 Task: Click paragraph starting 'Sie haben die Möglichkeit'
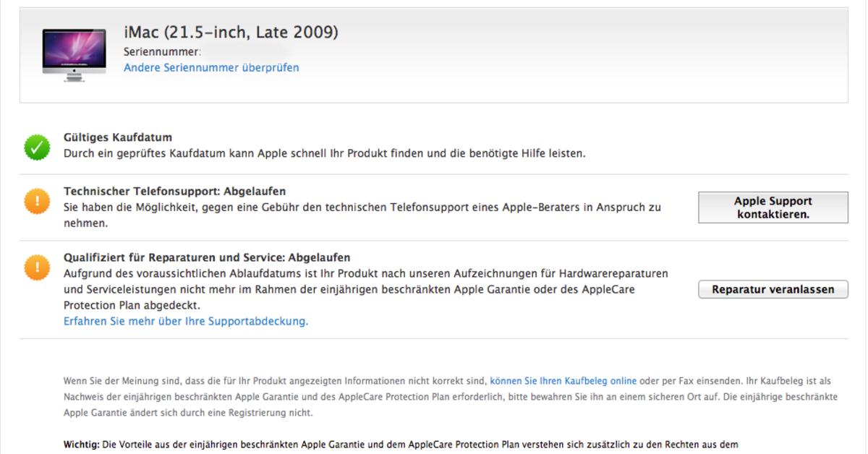(x=362, y=215)
